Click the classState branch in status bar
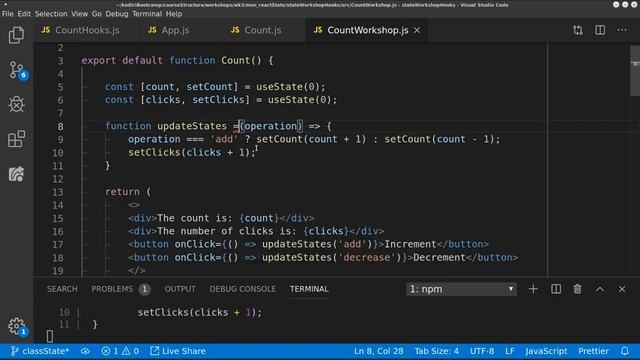 (x=40, y=351)
